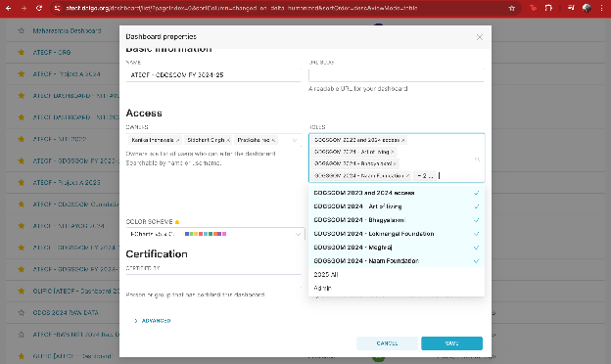Open the browser three-dot menu
The image size is (611, 364).
coord(602,8)
